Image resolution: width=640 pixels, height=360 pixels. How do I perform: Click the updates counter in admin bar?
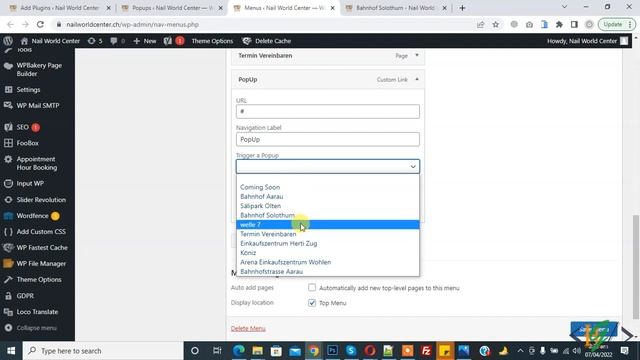95,41
